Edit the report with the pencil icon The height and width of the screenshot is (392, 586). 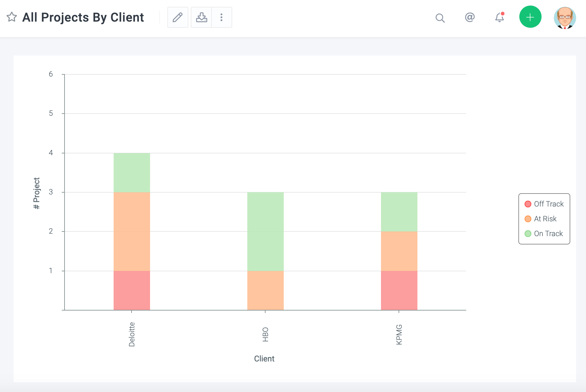(x=178, y=17)
